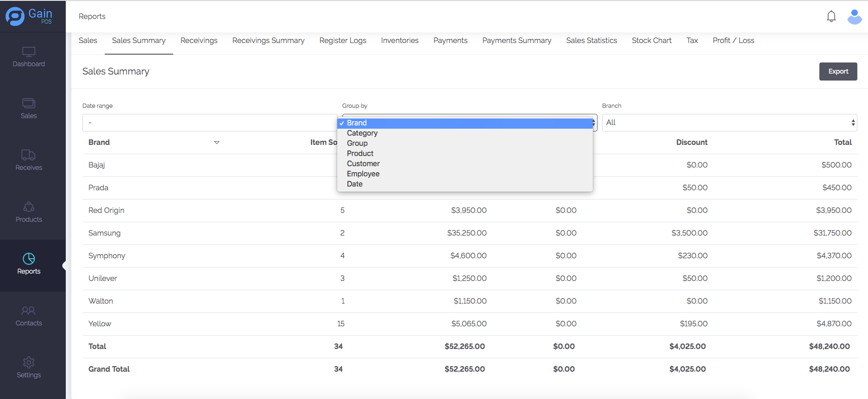Select the Reports pie chart icon
This screenshot has width=868, height=399.
29,259
